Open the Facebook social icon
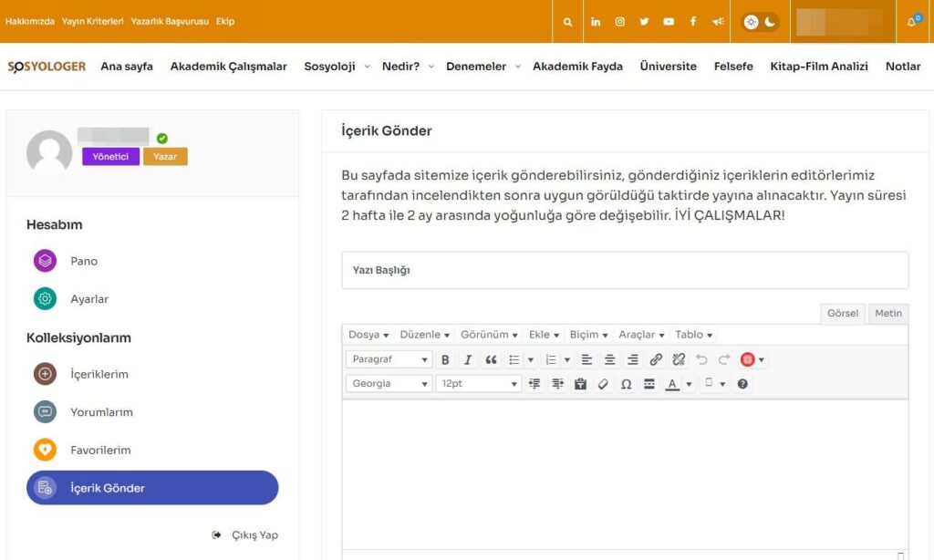 [693, 22]
